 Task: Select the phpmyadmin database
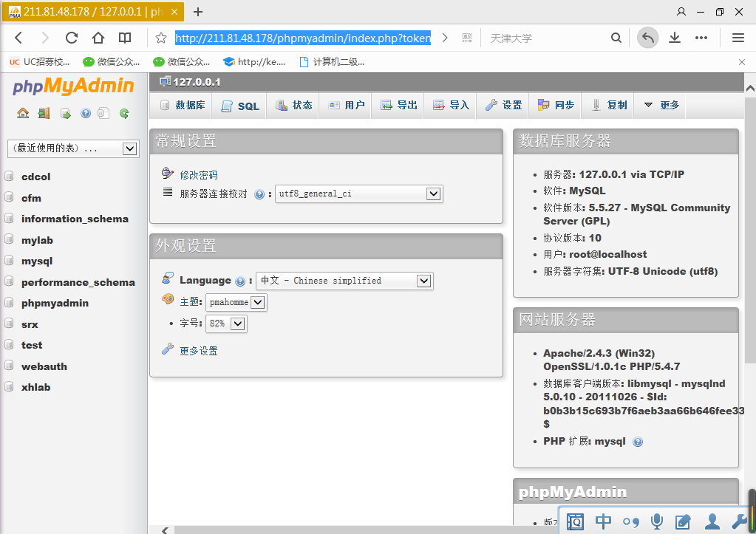pos(55,303)
